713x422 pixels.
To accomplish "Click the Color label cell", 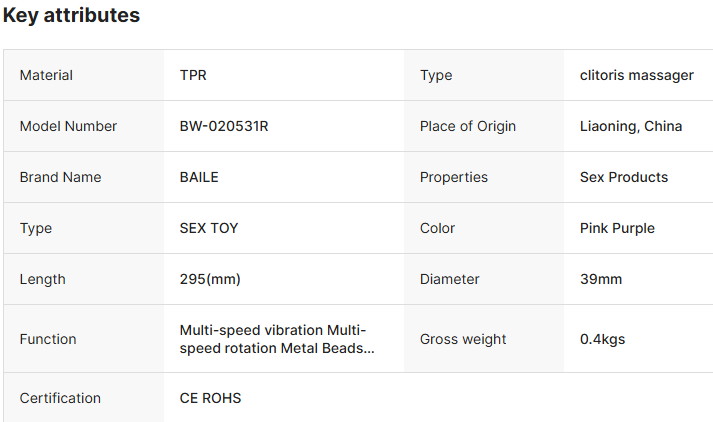I will click(484, 228).
